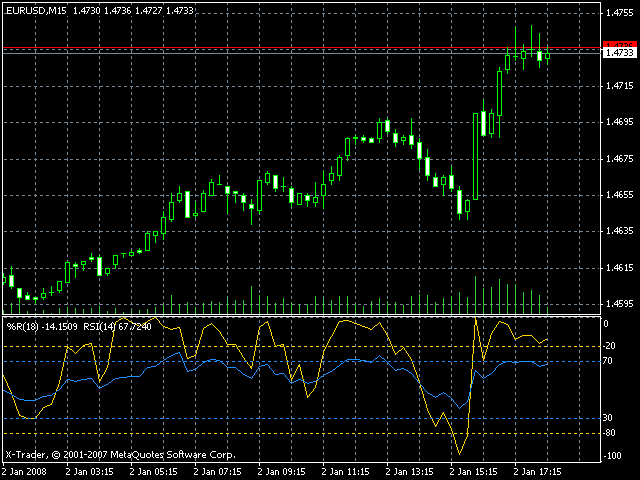Screen dimensions: 640x480
Task: Select the 30 RSI level label
Action: coord(608,418)
